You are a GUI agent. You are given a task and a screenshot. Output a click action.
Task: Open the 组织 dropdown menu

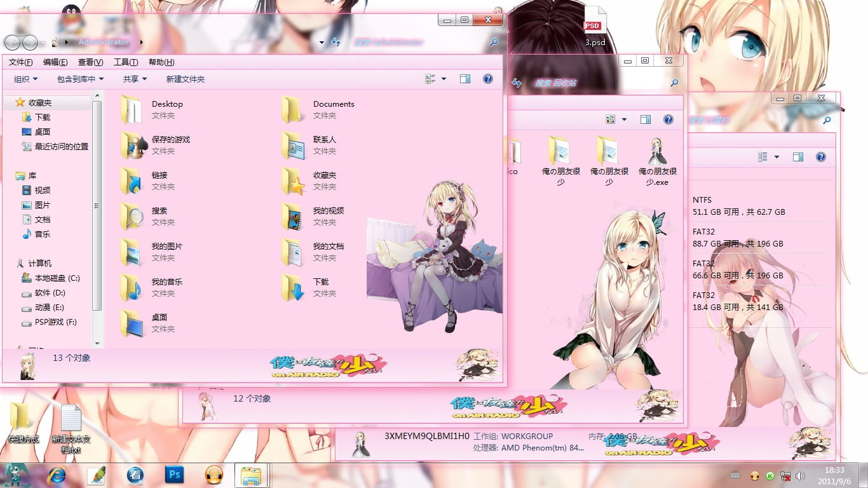tap(24, 78)
